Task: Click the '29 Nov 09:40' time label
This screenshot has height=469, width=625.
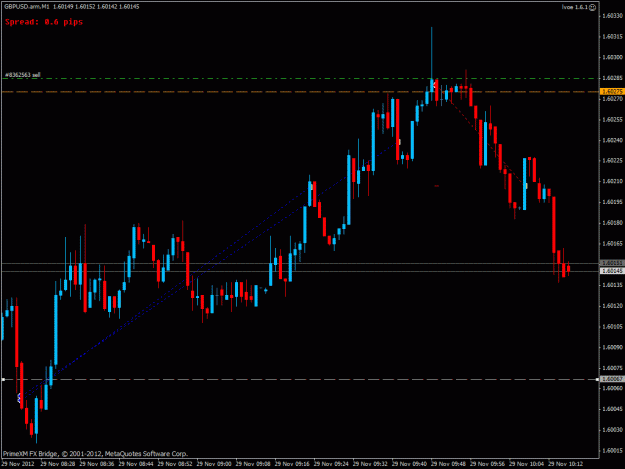Action: pos(409,464)
